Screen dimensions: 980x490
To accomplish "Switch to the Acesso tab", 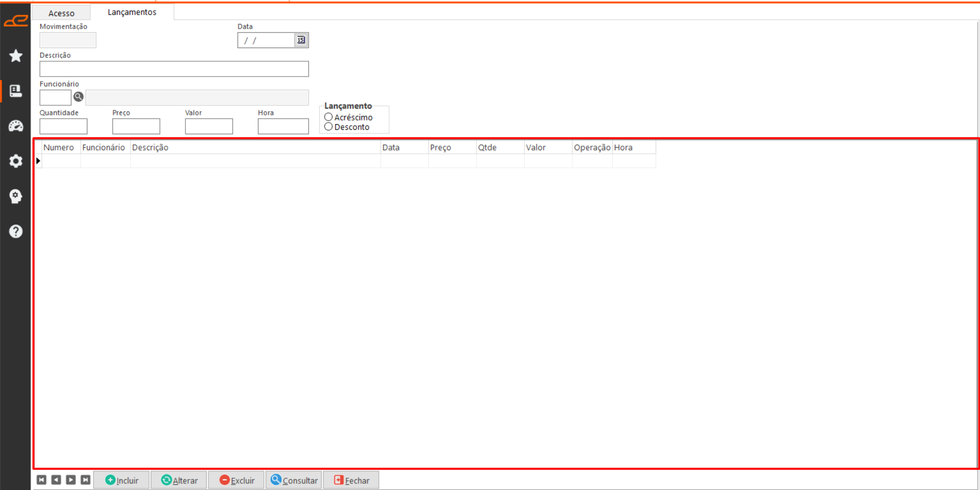I will click(x=61, y=13).
